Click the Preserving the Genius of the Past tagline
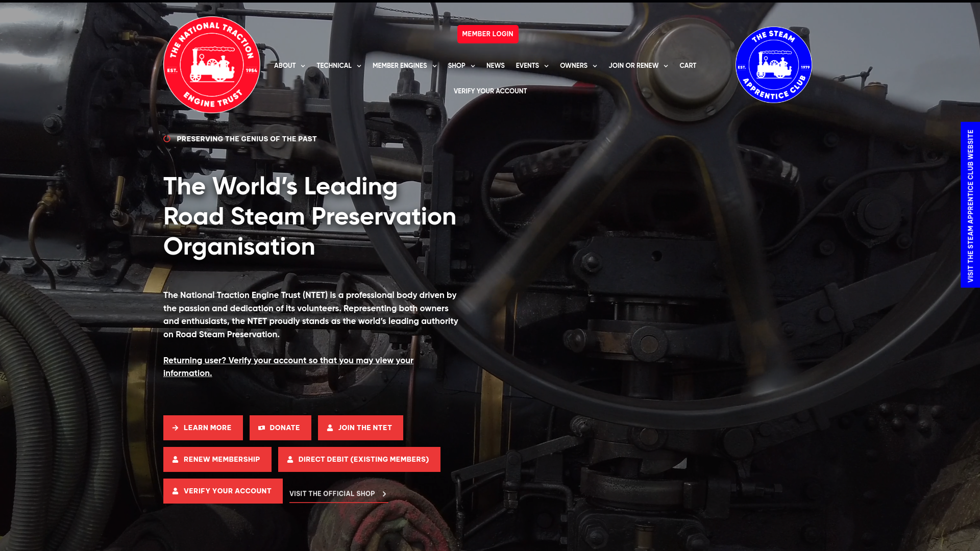The width and height of the screenshot is (980, 551). coord(247,139)
